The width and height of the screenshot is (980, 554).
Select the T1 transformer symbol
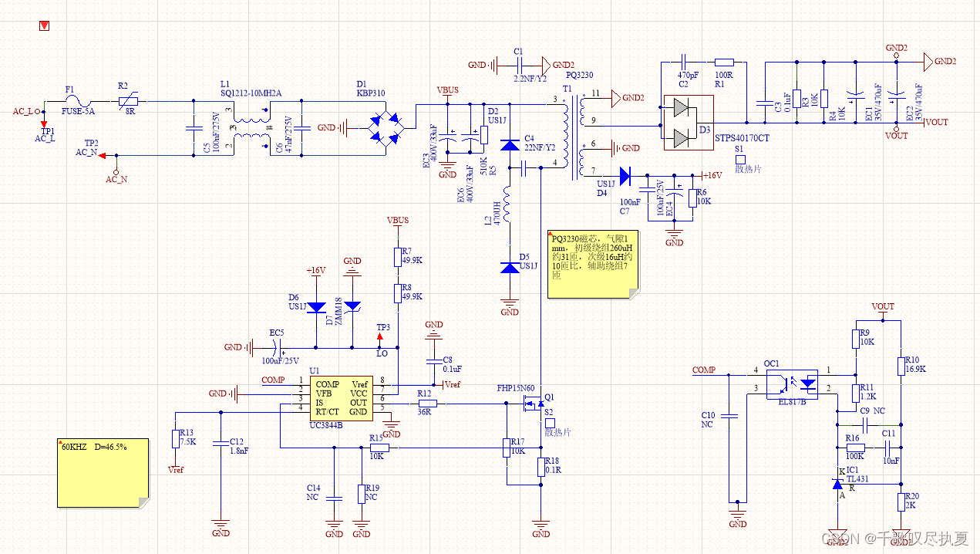574,137
